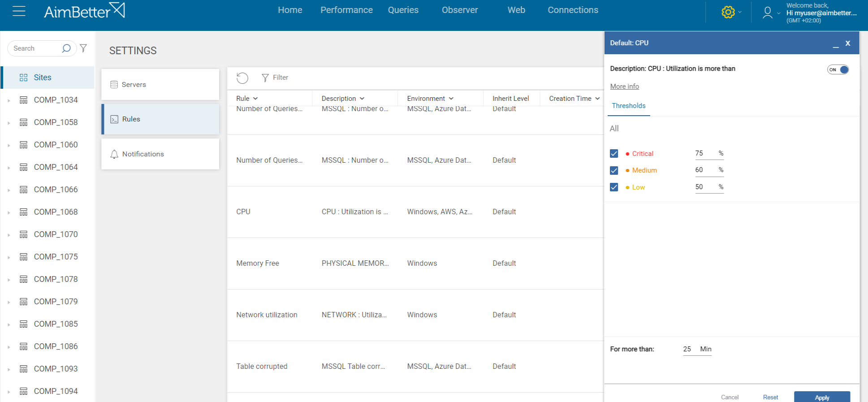Open the Observer menu
The height and width of the screenshot is (402, 868).
[x=460, y=10]
